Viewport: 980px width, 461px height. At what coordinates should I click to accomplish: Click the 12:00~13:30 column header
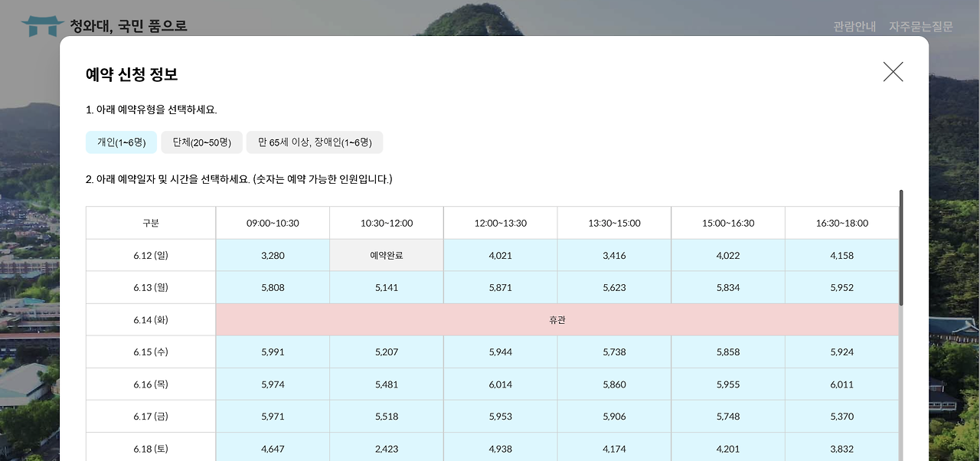[500, 223]
